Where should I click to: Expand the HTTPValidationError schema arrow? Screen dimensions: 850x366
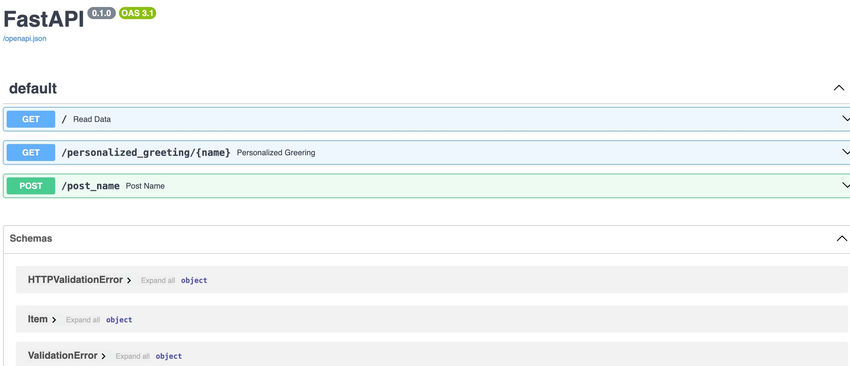129,280
